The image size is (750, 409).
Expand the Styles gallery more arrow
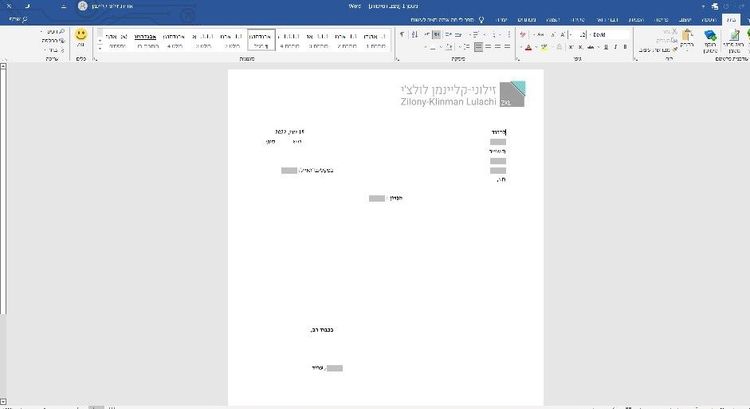pos(99,48)
